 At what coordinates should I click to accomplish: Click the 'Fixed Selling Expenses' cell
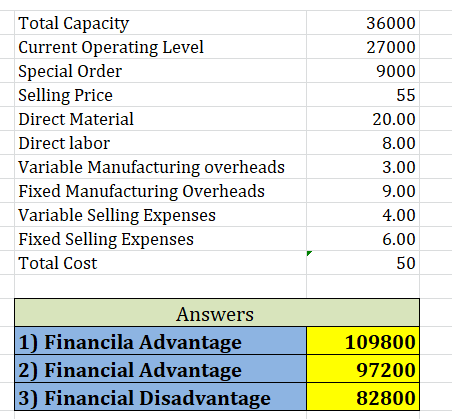pos(160,239)
